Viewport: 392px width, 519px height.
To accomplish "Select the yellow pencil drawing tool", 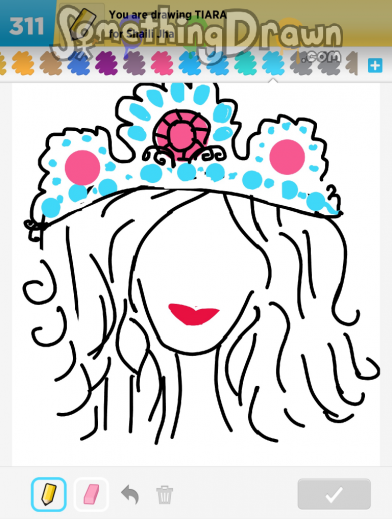I will pos(49,494).
